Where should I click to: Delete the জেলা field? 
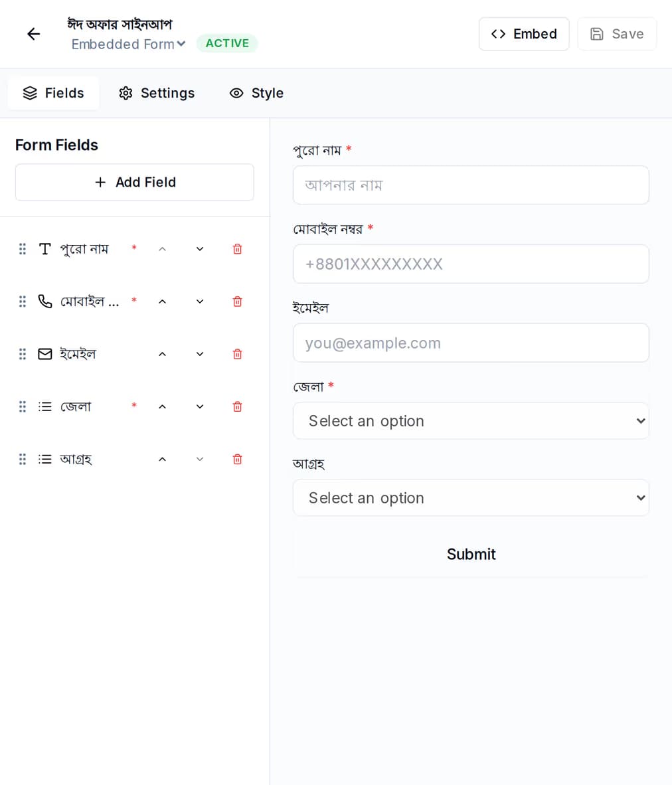237,406
